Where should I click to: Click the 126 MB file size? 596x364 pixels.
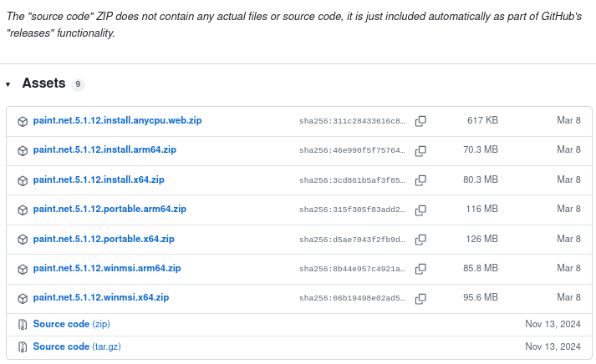pos(482,239)
